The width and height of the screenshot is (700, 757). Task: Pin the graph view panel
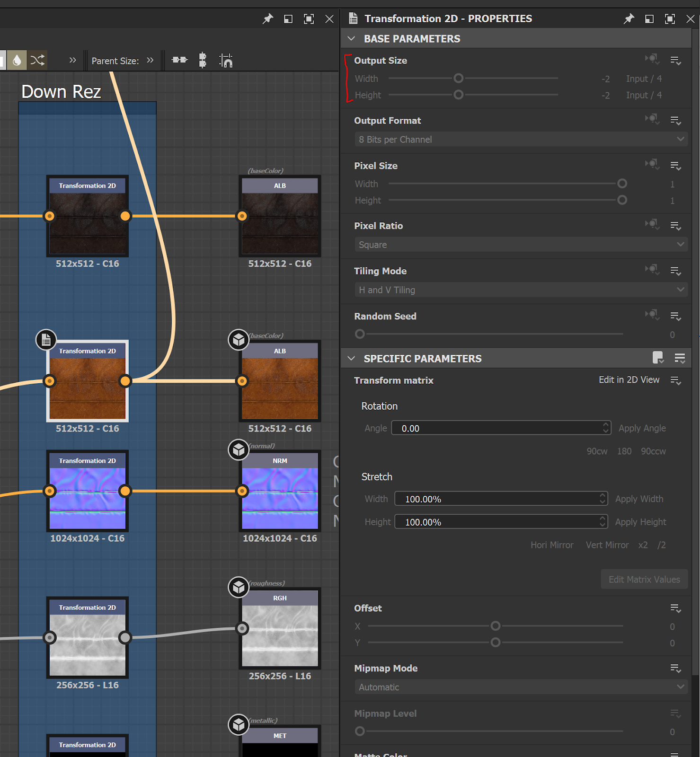[x=268, y=19]
